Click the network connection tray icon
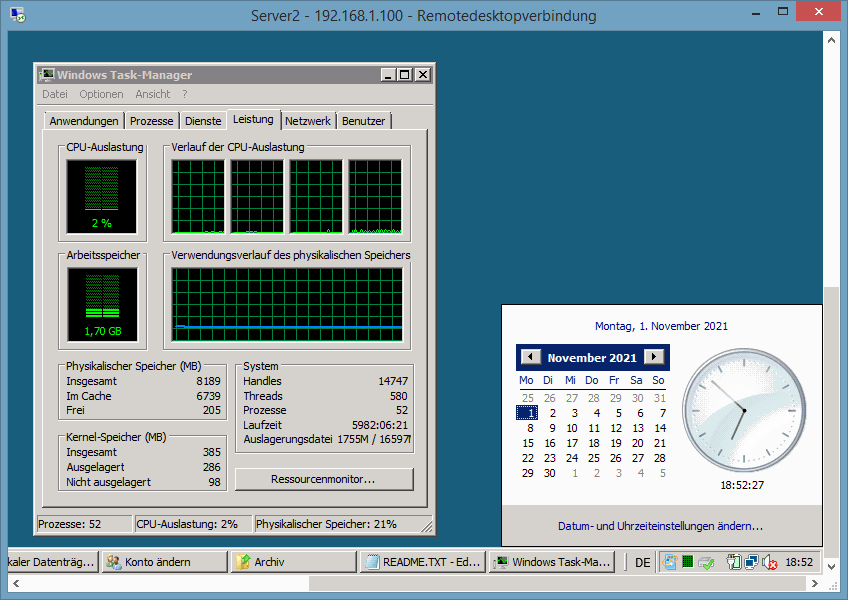The image size is (848, 600). point(751,563)
